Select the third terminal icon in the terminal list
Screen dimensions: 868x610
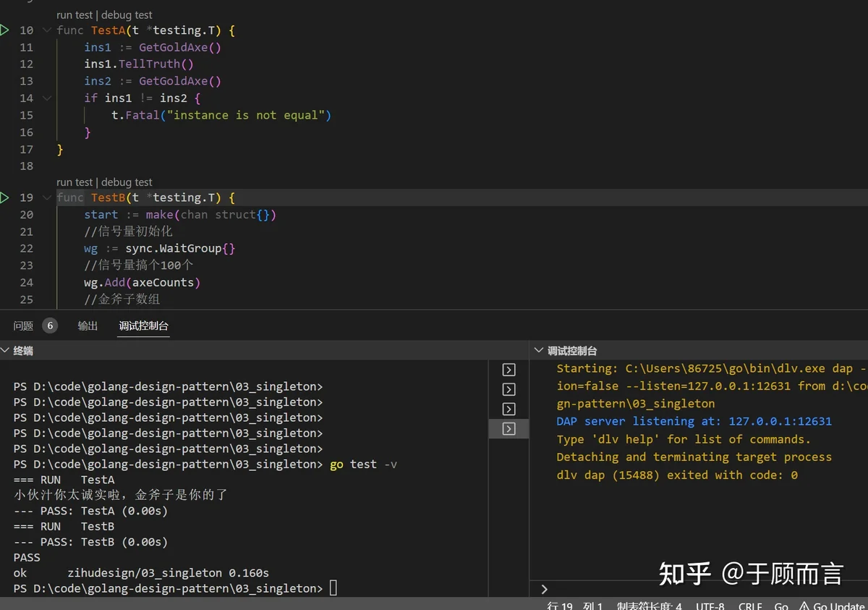[509, 409]
